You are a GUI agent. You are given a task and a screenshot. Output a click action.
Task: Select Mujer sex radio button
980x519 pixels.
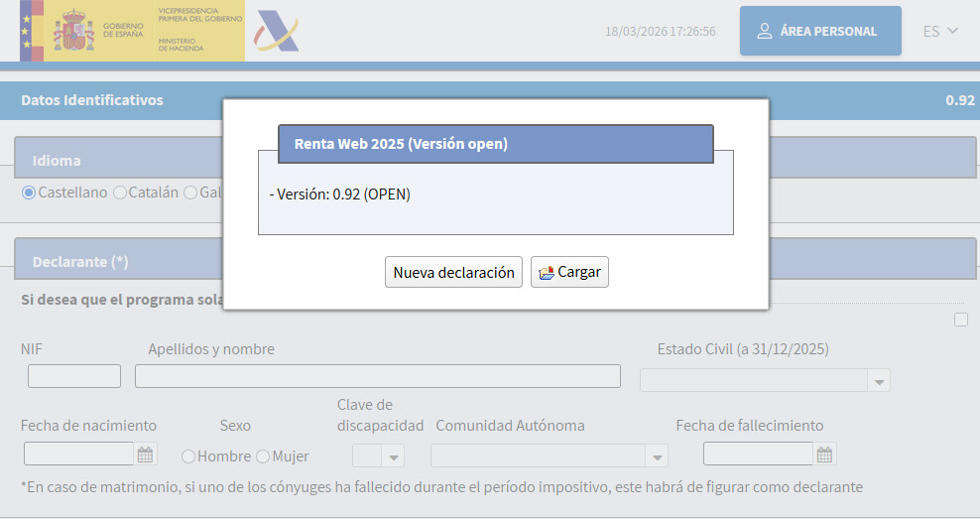click(x=263, y=456)
